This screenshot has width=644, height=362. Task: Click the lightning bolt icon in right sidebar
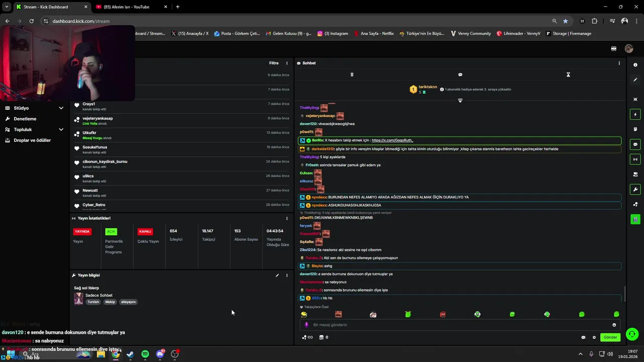coord(635,115)
